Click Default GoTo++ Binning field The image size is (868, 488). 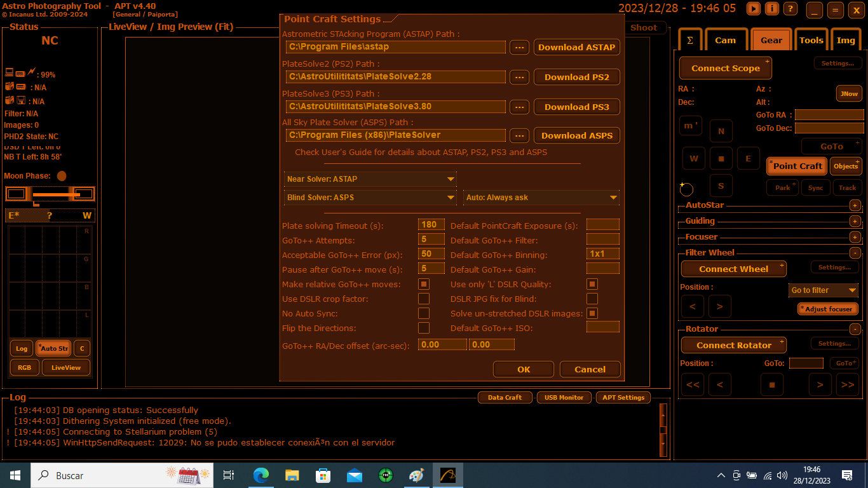[602, 254]
